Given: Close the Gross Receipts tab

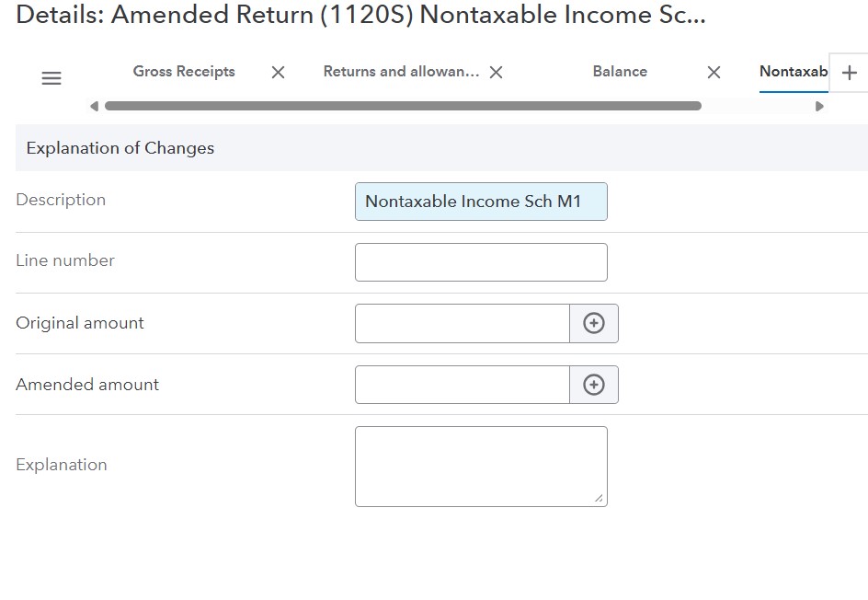Looking at the screenshot, I should click(277, 72).
